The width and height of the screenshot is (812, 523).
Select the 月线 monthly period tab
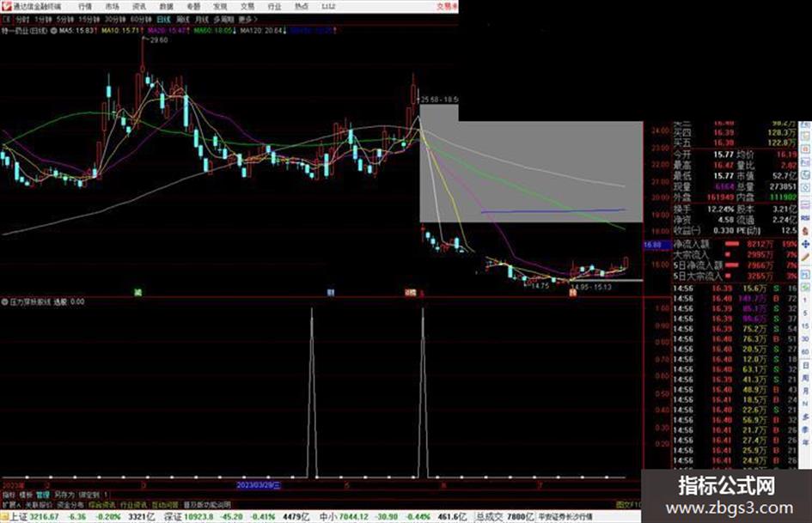click(x=201, y=19)
